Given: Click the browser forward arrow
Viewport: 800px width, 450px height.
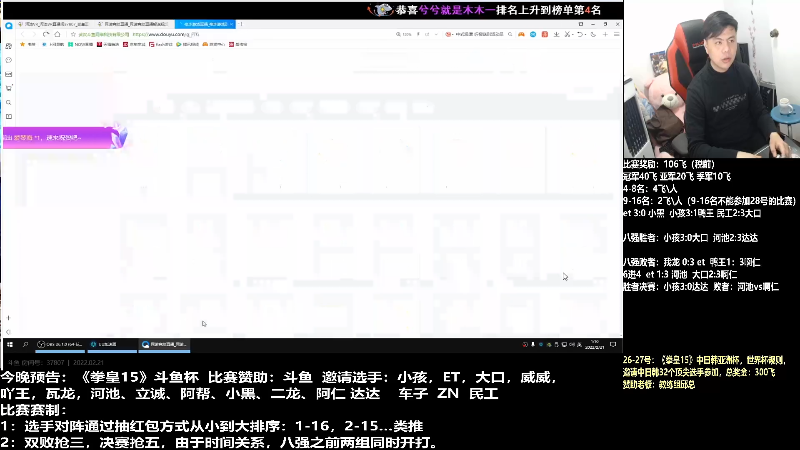Looking at the screenshot, I should (x=34, y=34).
